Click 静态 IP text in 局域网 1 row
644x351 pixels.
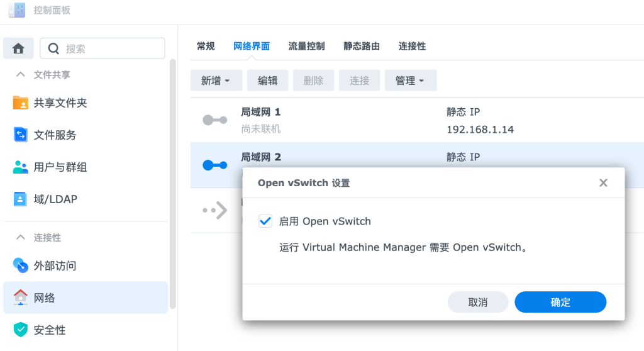(464, 112)
